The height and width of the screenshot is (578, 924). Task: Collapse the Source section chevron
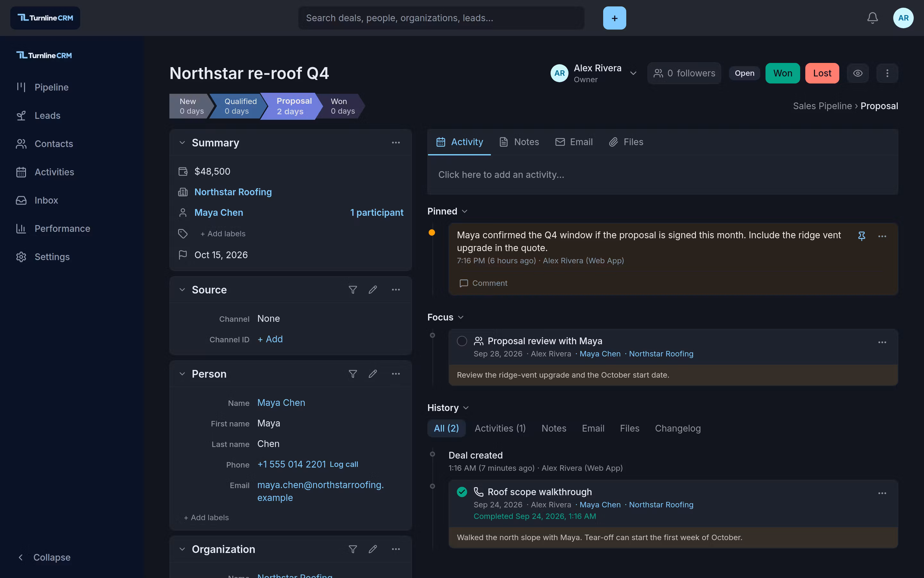(x=182, y=290)
